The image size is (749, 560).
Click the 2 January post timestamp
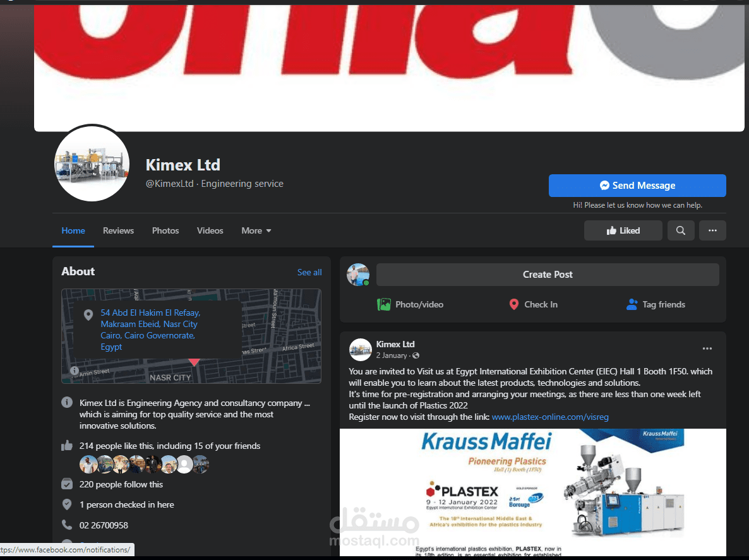[x=391, y=355]
